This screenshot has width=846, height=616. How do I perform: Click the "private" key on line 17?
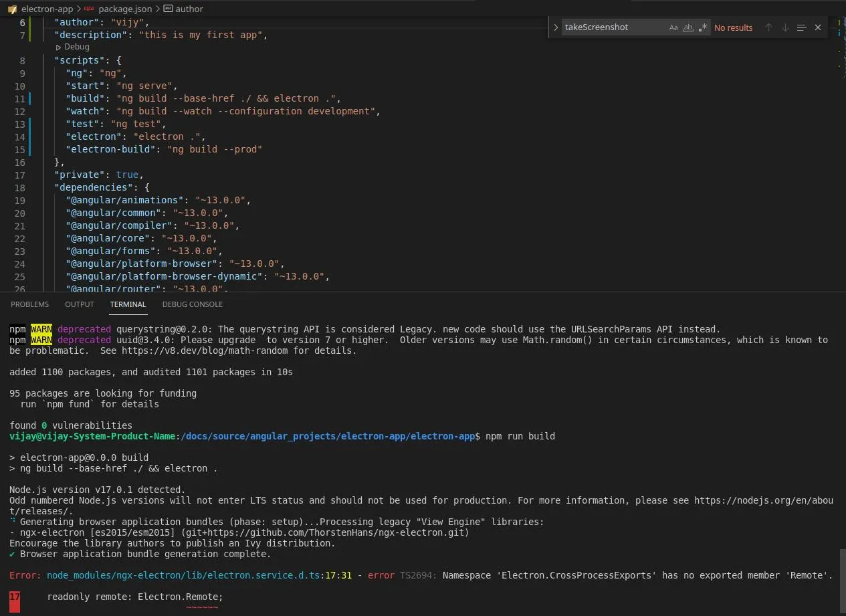coord(80,175)
